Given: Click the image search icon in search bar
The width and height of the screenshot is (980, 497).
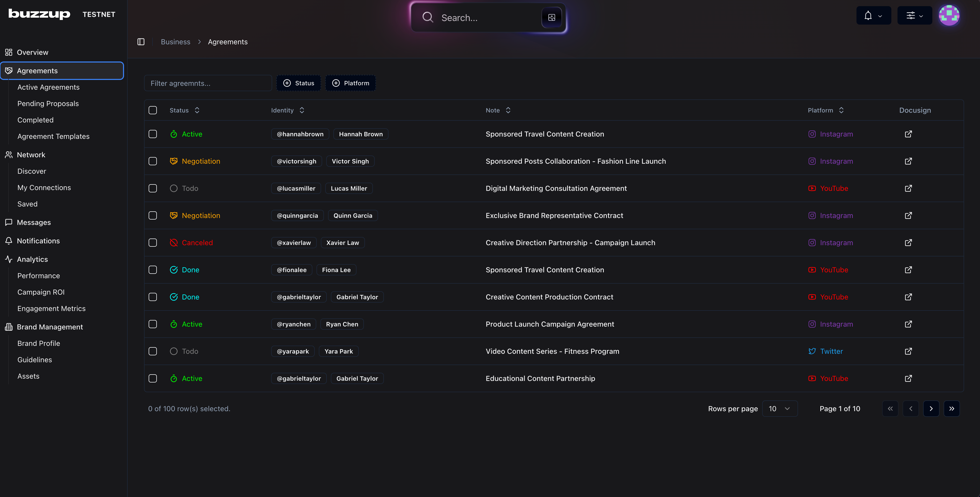Looking at the screenshot, I should click(x=551, y=17).
